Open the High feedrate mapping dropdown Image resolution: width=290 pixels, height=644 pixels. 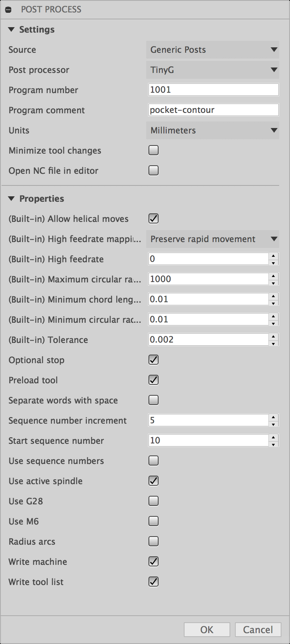click(x=212, y=239)
